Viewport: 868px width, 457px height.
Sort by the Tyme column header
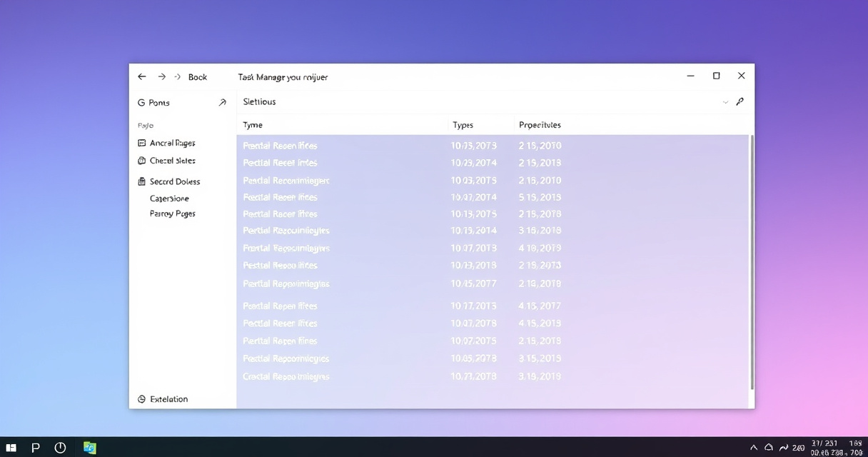[253, 125]
